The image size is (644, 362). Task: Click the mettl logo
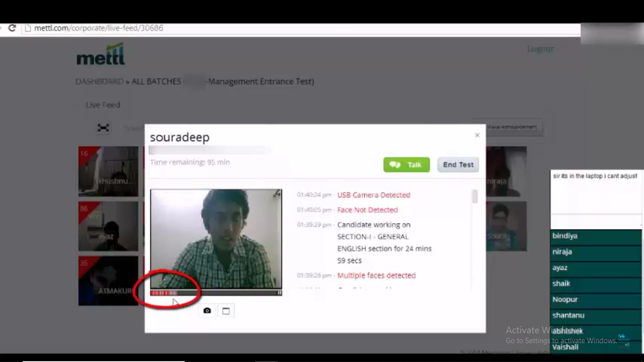tap(100, 53)
